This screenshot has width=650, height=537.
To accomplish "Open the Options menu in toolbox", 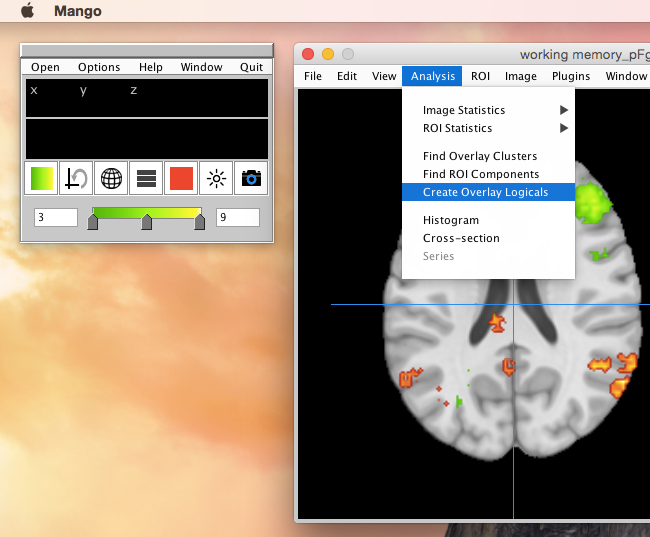I will click(99, 67).
